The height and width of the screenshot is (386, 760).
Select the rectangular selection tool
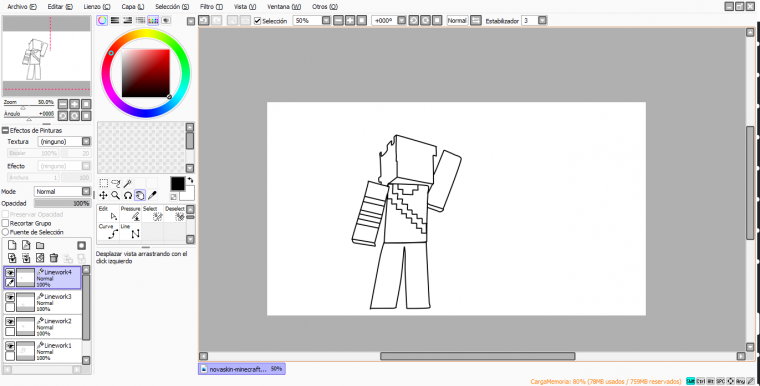tap(104, 183)
